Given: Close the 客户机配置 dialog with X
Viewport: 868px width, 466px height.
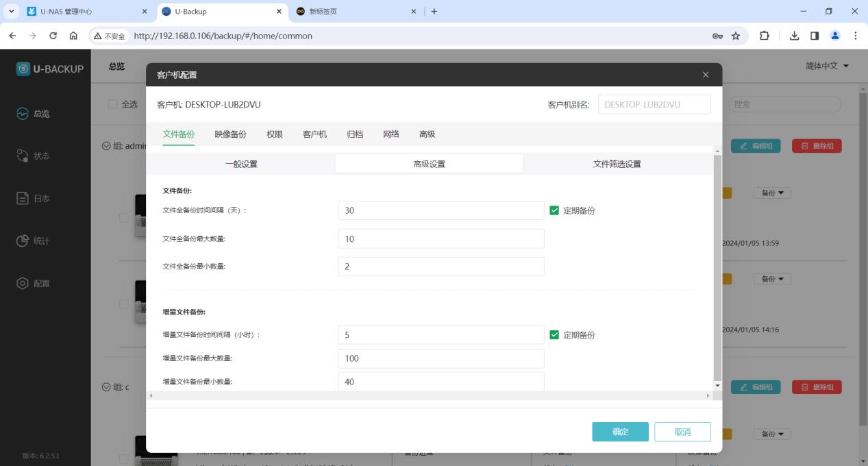Looking at the screenshot, I should [x=706, y=75].
